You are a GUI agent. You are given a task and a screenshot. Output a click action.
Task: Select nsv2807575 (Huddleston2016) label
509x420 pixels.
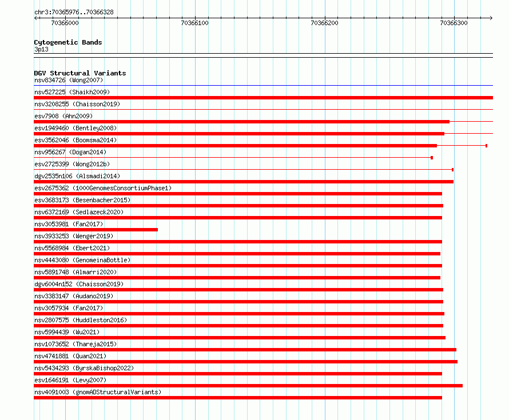coord(81,320)
